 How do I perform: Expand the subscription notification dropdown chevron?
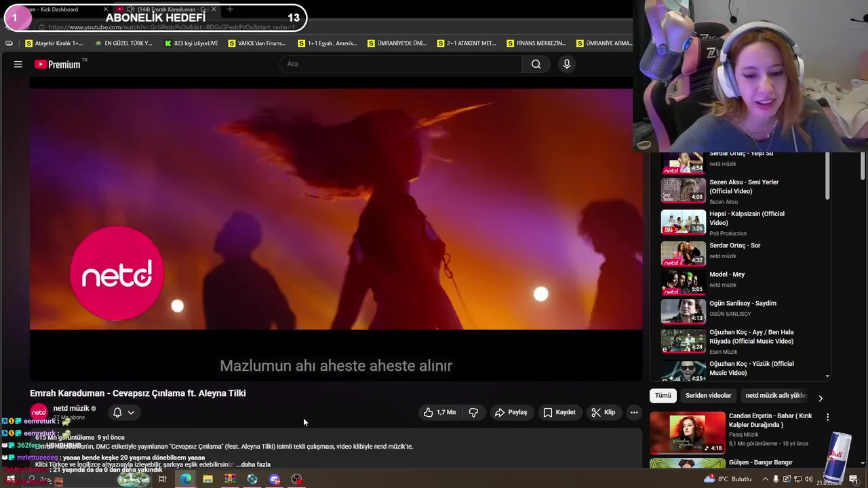(x=131, y=412)
